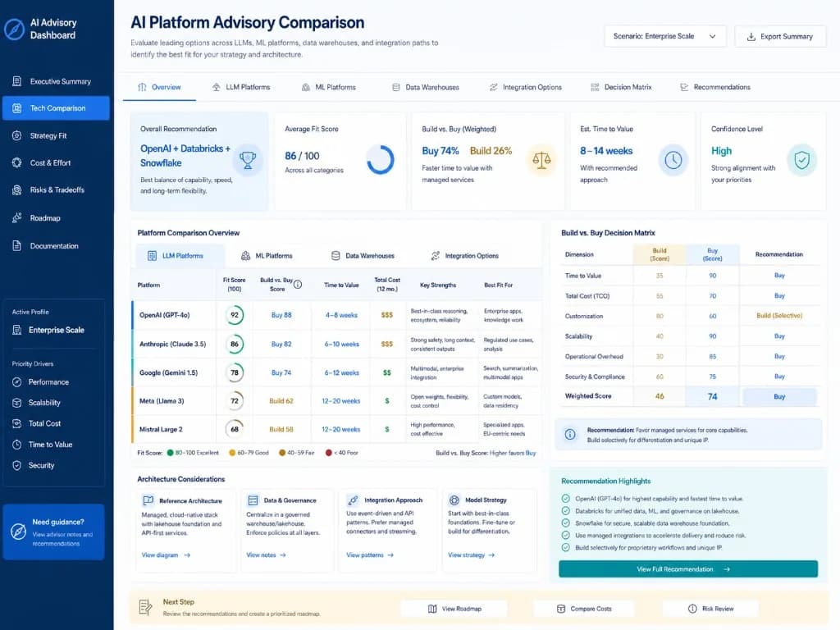This screenshot has height=630, width=840.
Task: Click the Data & Governance card icon
Action: [x=253, y=500]
